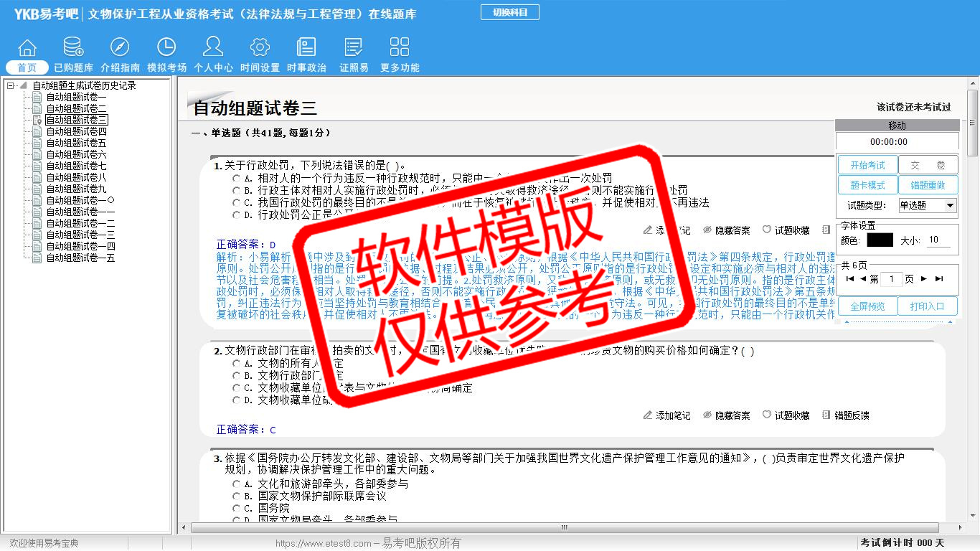Open 自动组题试卷二 in the tree
This screenshot has height=551, width=980.
76,108
